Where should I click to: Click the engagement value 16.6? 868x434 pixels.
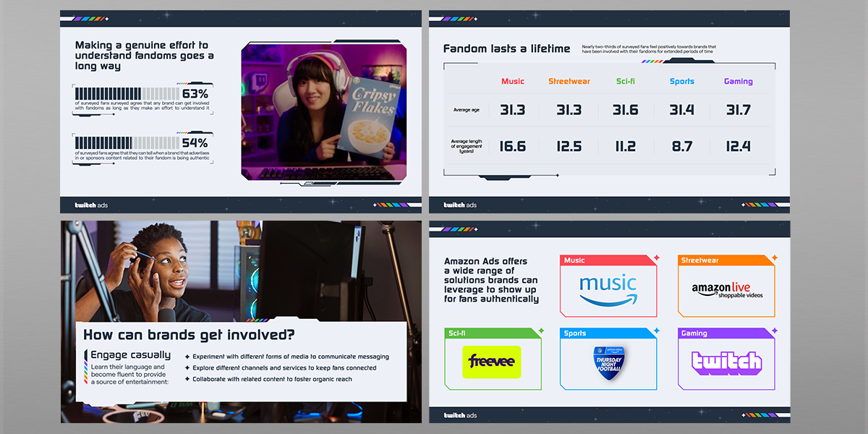(512, 147)
